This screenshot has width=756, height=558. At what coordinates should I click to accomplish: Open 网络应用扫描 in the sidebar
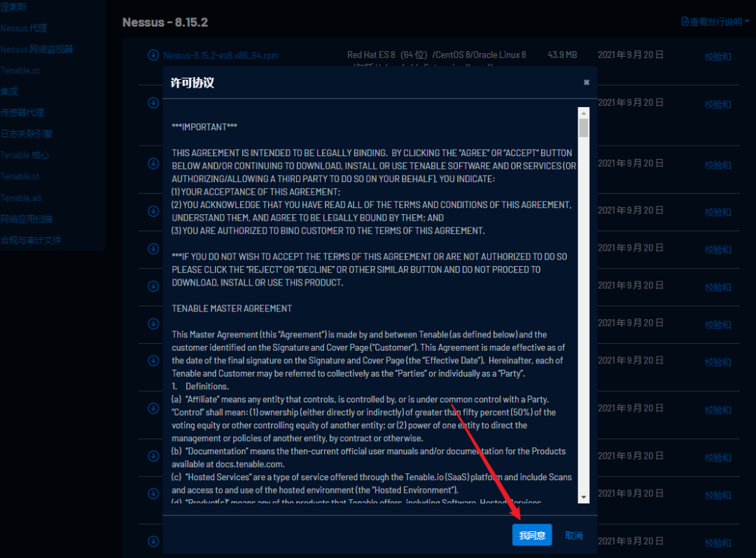[x=26, y=219]
